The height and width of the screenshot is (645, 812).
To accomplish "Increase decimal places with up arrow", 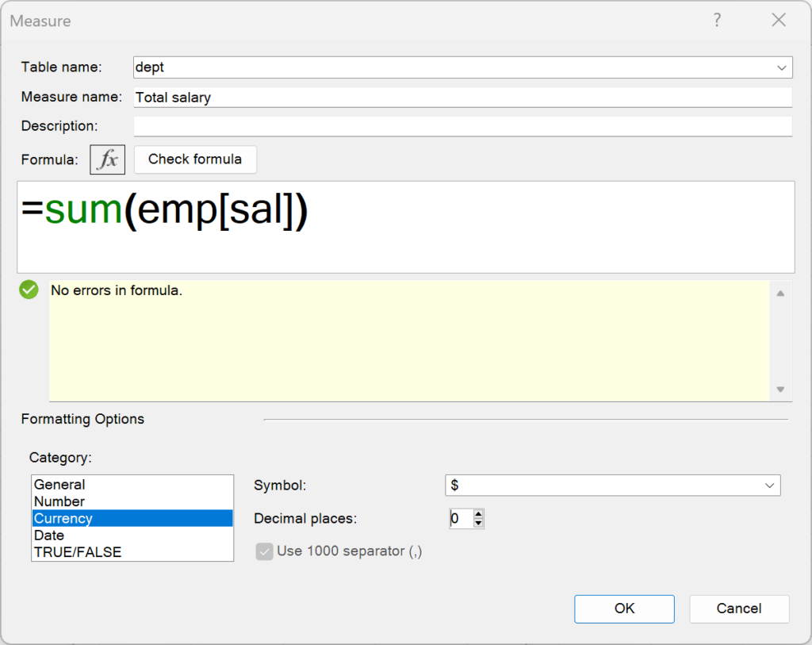I will tap(478, 514).
